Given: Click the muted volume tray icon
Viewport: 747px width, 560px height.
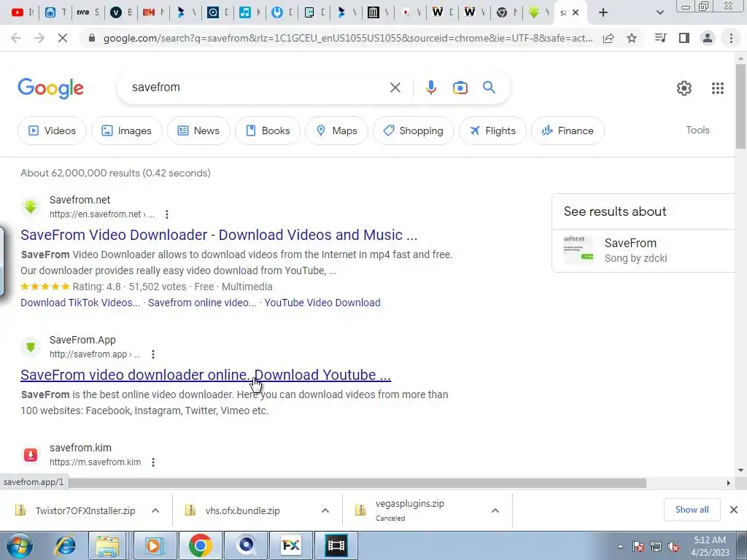Looking at the screenshot, I should pos(673,546).
